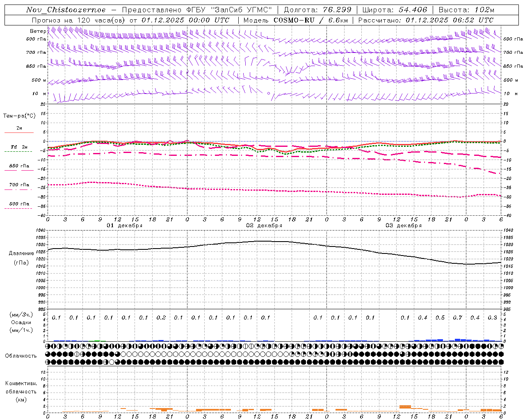The height and width of the screenshot is (420, 525).
Task: Click the forecast start time "01.12.2025 00:00 UTC"
Action: click(186, 20)
